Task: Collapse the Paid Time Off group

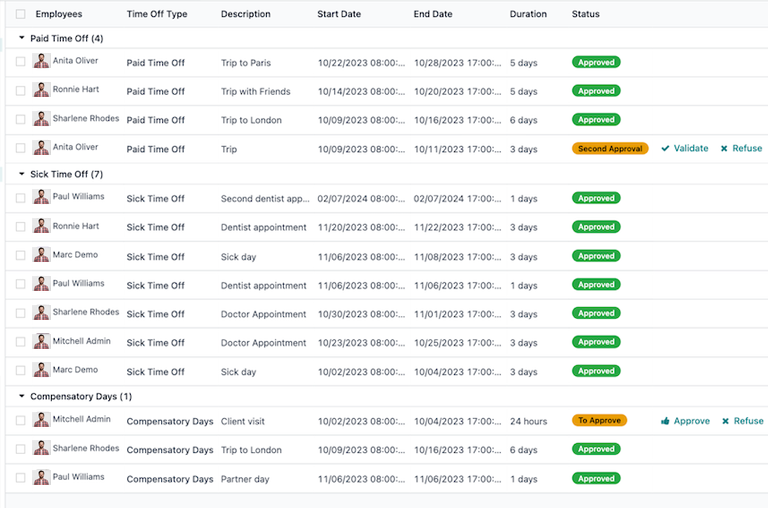Action: (x=22, y=39)
